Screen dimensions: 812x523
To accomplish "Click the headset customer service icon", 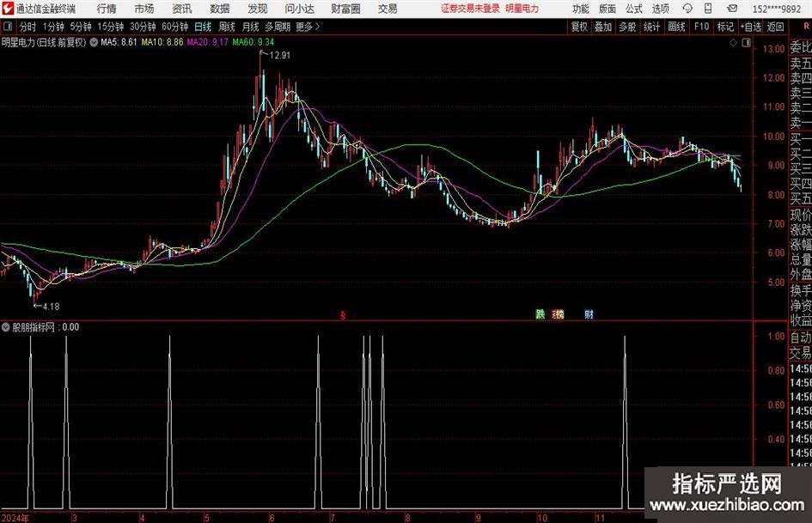I will [687, 9].
